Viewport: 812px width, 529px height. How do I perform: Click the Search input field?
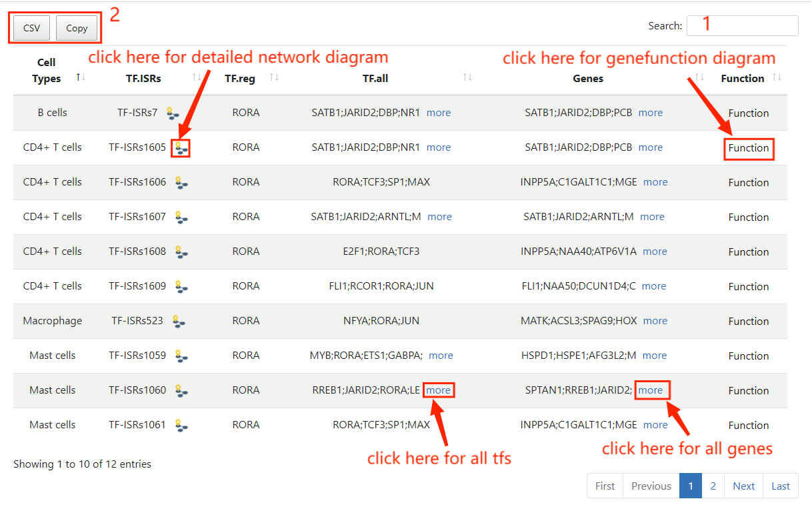(x=742, y=25)
